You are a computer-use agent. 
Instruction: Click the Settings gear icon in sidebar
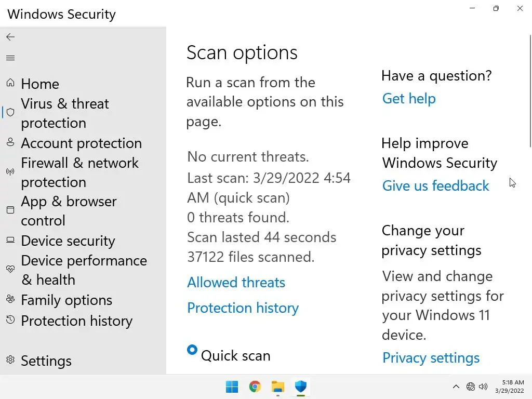click(x=10, y=360)
